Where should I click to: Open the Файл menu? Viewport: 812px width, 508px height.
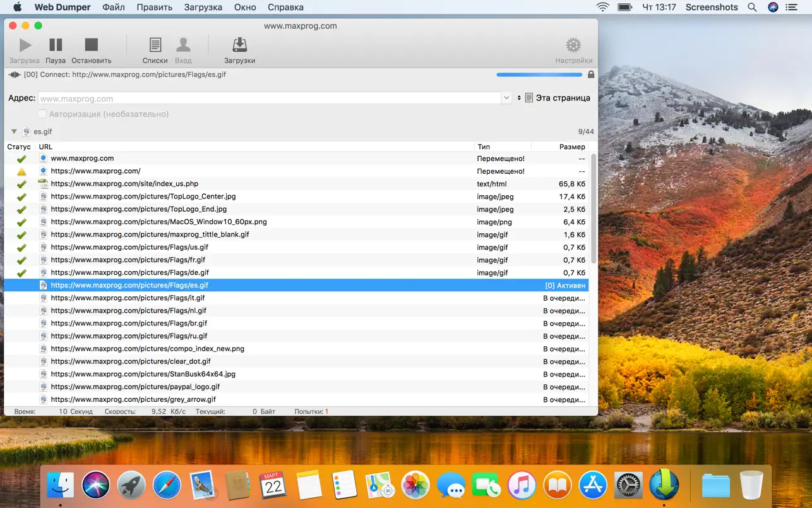point(114,8)
